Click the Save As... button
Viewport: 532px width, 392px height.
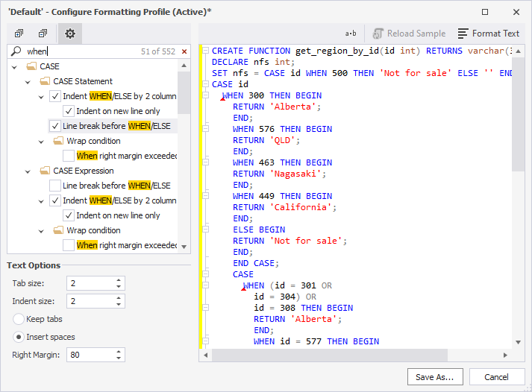tap(435, 377)
